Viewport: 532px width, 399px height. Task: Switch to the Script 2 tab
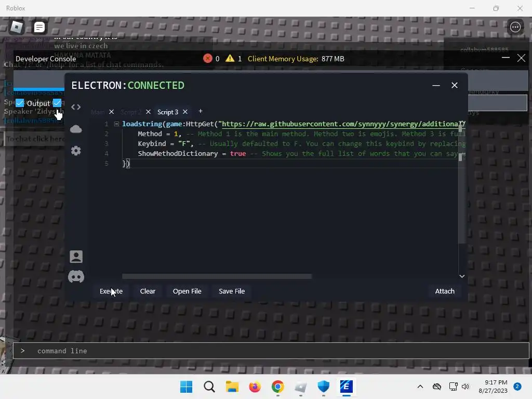(131, 112)
